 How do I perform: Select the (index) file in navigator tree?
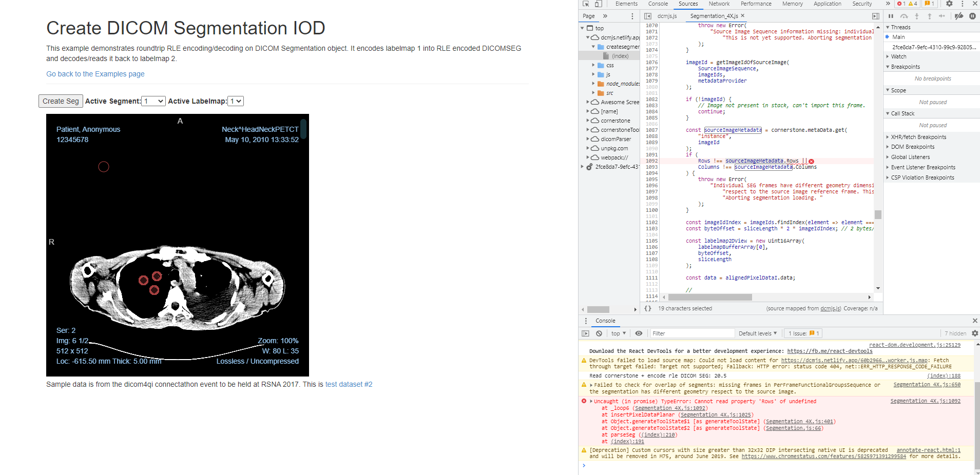pos(620,56)
